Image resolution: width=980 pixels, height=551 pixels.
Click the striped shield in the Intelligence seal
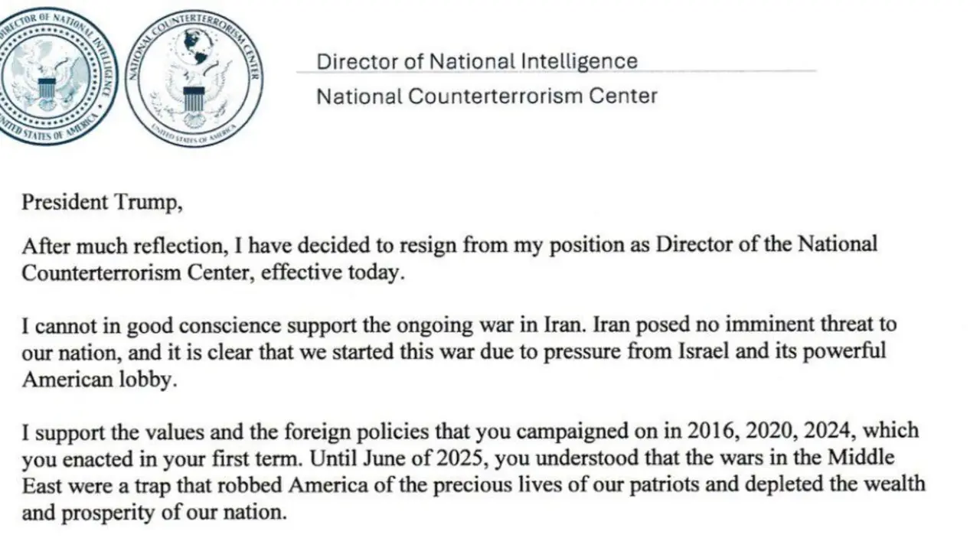(x=49, y=90)
